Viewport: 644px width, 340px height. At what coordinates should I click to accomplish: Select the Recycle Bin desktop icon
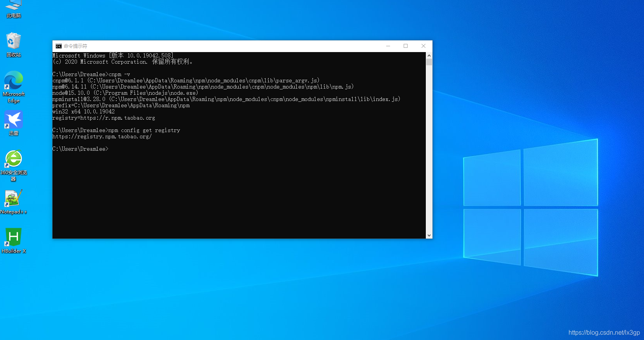(14, 45)
